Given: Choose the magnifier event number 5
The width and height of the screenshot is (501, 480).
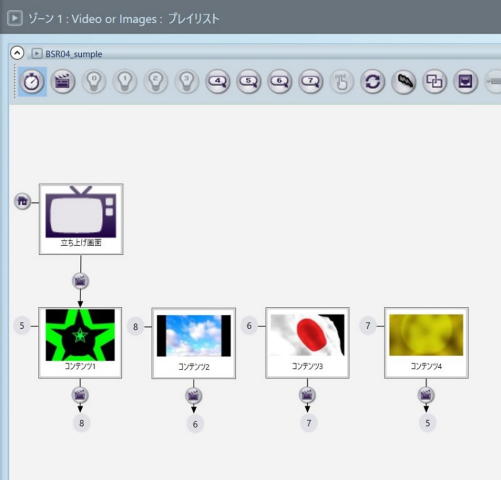Looking at the screenshot, I should pos(249,81).
